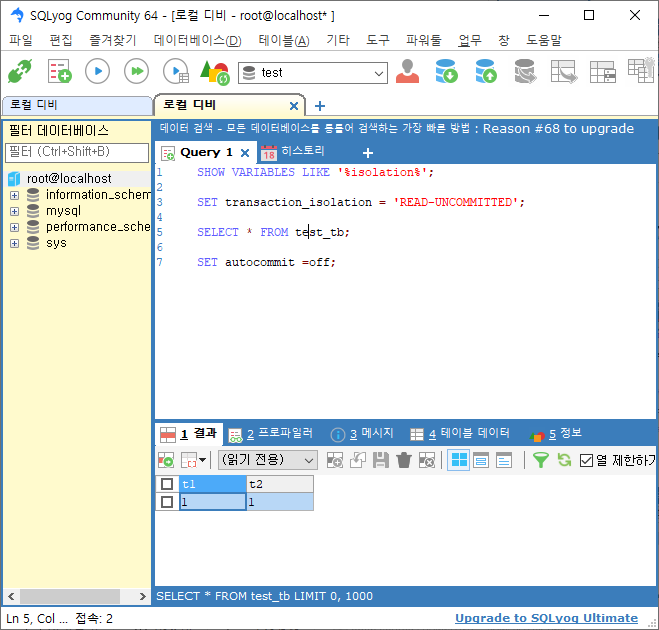The width and height of the screenshot is (659, 630).
Task: Expand the sys database node
Action: [15, 243]
